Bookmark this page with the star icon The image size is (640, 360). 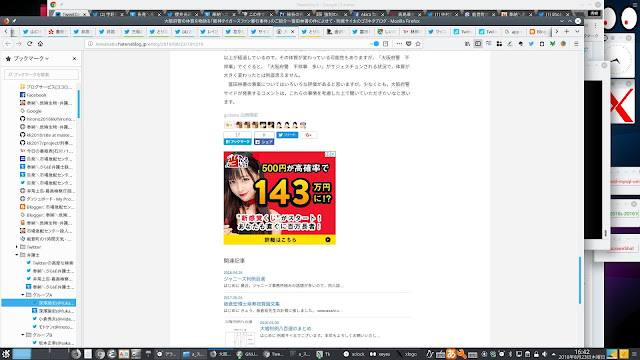(x=418, y=44)
